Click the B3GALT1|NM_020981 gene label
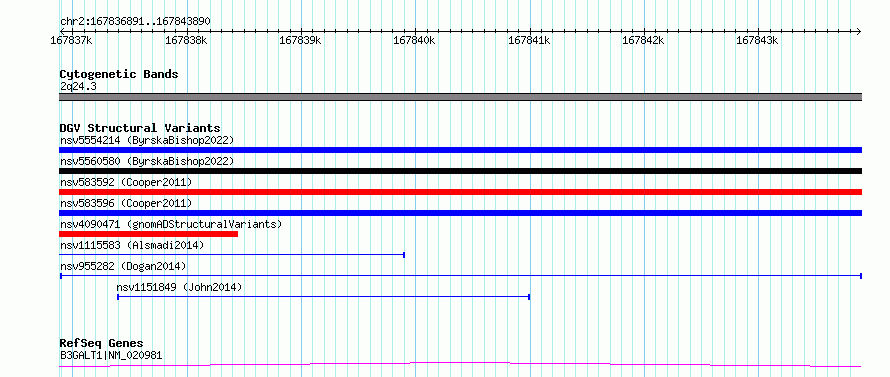This screenshot has height=377, width=890. (111, 355)
